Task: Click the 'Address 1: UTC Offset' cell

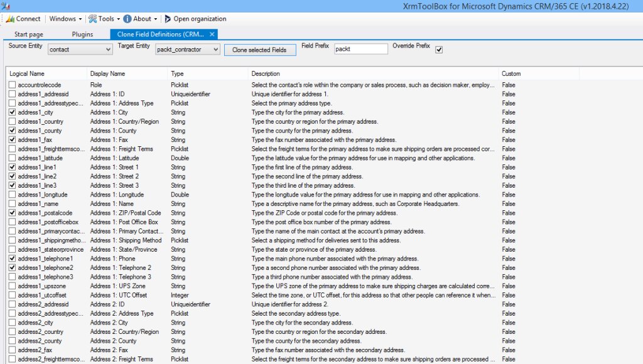Action: point(119,295)
